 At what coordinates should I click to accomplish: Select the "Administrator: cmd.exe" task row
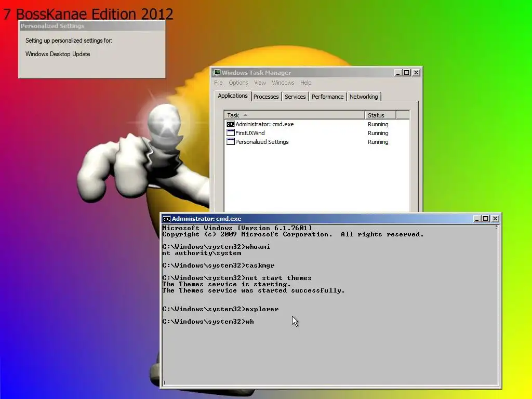click(317, 124)
